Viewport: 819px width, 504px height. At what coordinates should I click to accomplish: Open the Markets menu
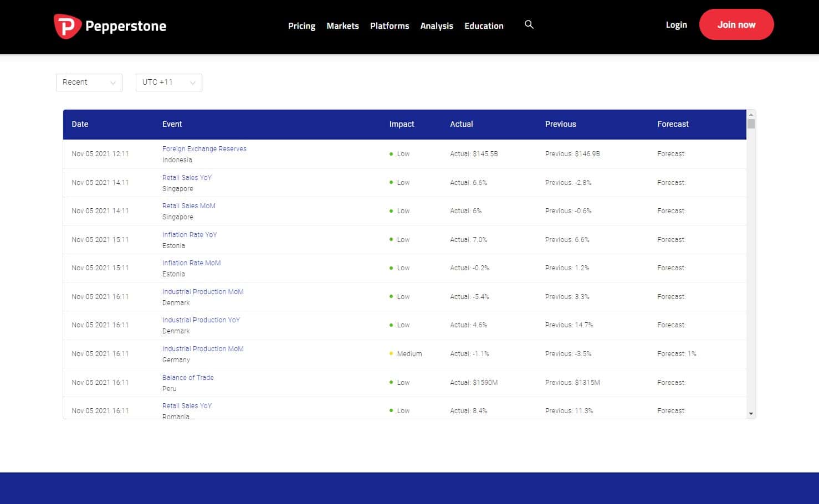click(342, 26)
